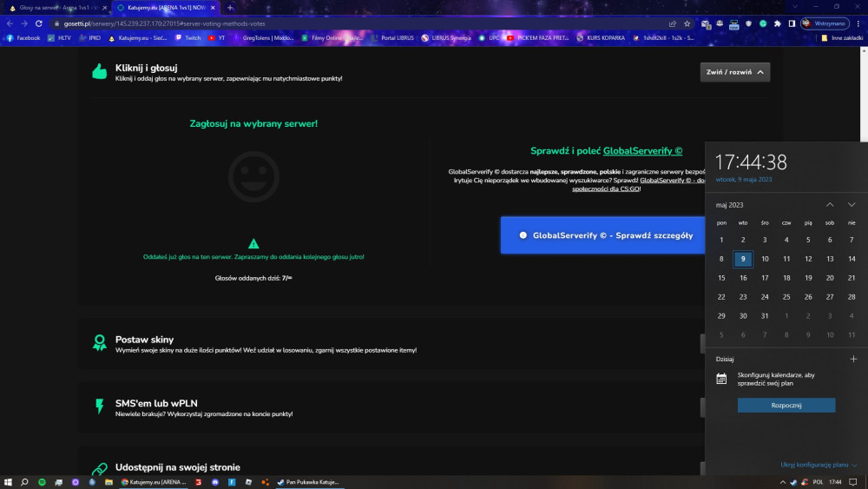This screenshot has height=489, width=868.
Task: Select May 16 in the calendar
Action: coord(743,278)
